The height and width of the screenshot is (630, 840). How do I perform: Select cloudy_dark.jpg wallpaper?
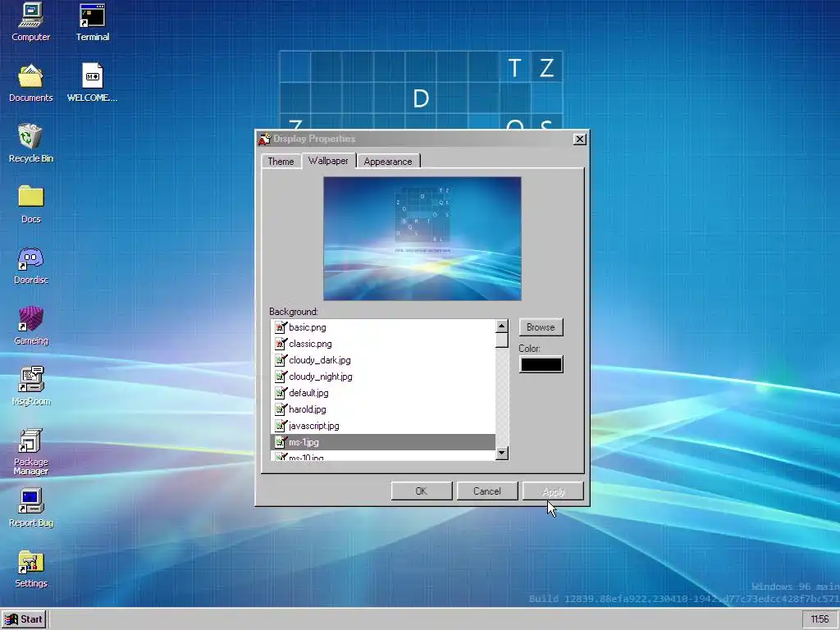point(383,360)
